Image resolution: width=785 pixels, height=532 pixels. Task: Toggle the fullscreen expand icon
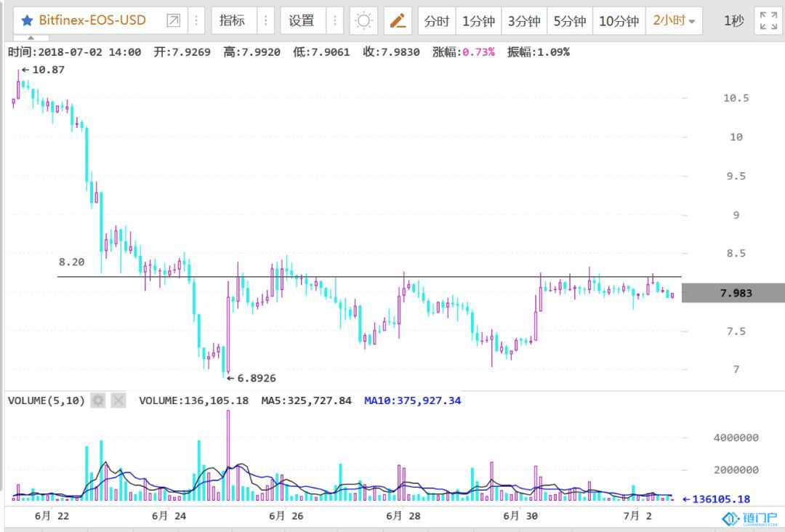click(768, 20)
